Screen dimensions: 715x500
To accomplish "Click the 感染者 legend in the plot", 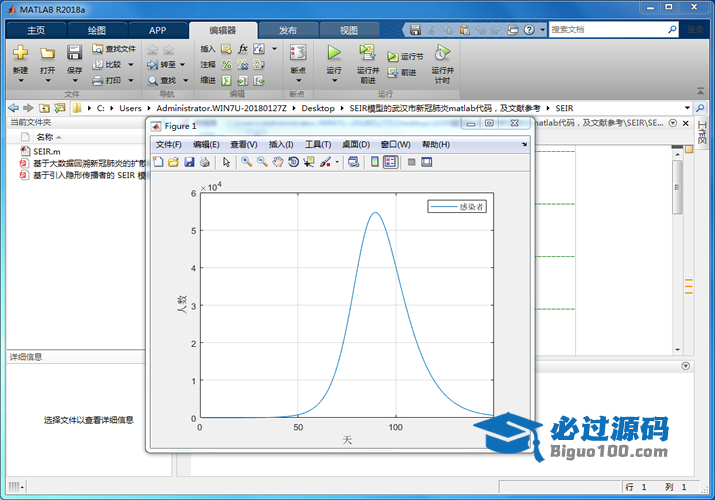I will pos(457,207).
